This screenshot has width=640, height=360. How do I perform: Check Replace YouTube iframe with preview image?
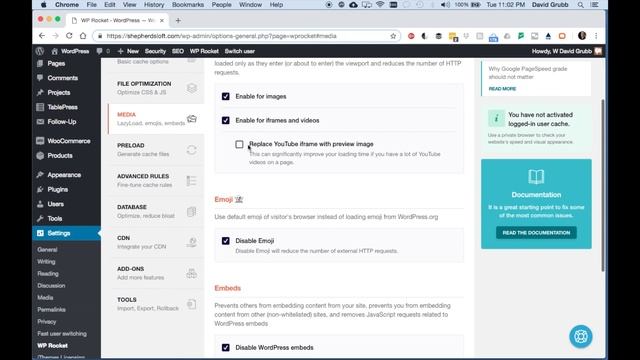pos(239,144)
